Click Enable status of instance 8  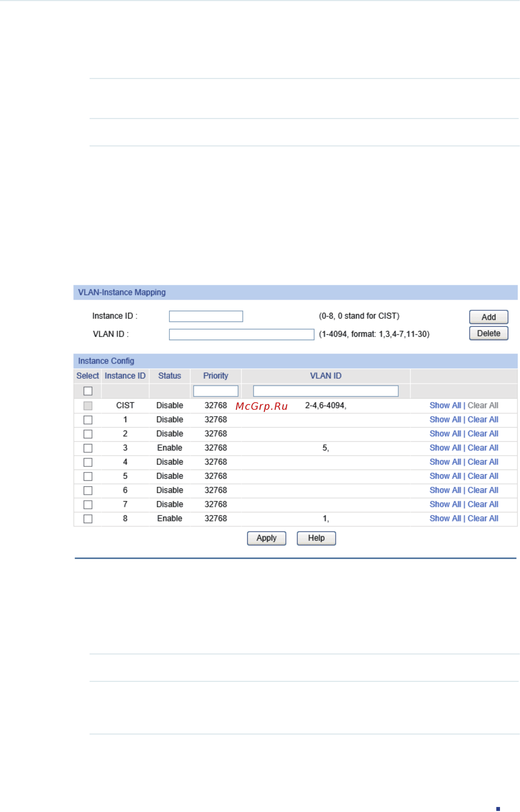(x=169, y=519)
